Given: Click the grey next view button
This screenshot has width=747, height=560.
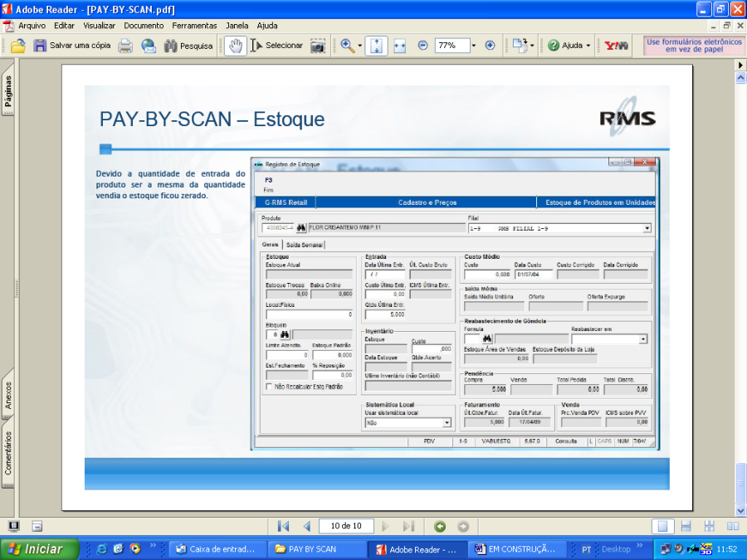Looking at the screenshot, I should tap(463, 526).
